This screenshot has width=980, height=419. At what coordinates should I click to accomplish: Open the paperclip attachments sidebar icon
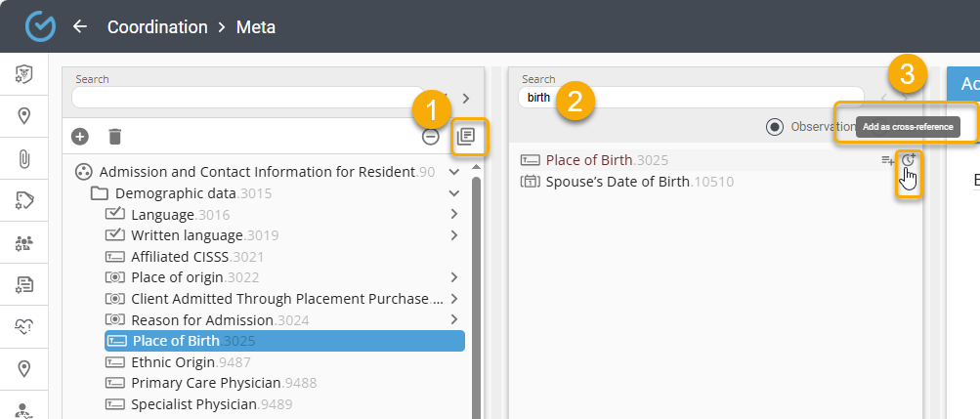(x=24, y=158)
